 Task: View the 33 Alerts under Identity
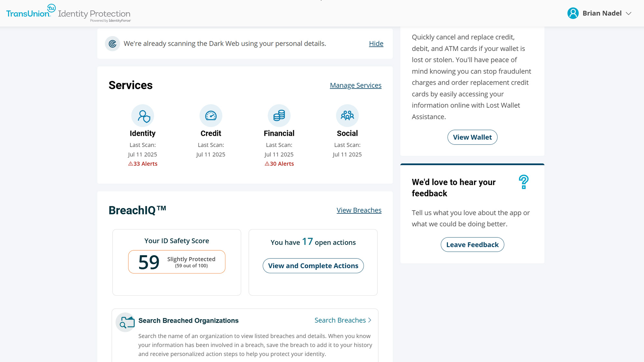point(143,164)
